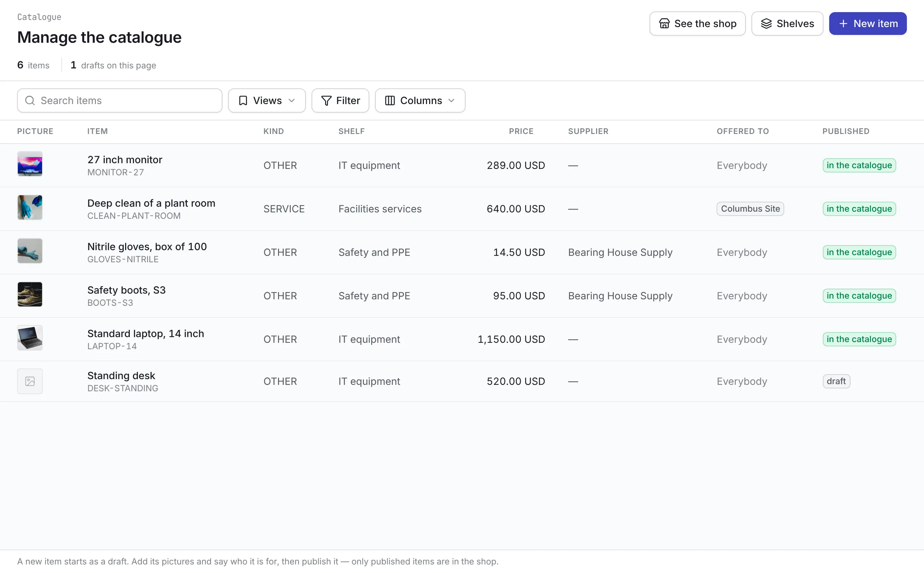Click the 6 items counter
The height and width of the screenshot is (573, 924).
34,65
